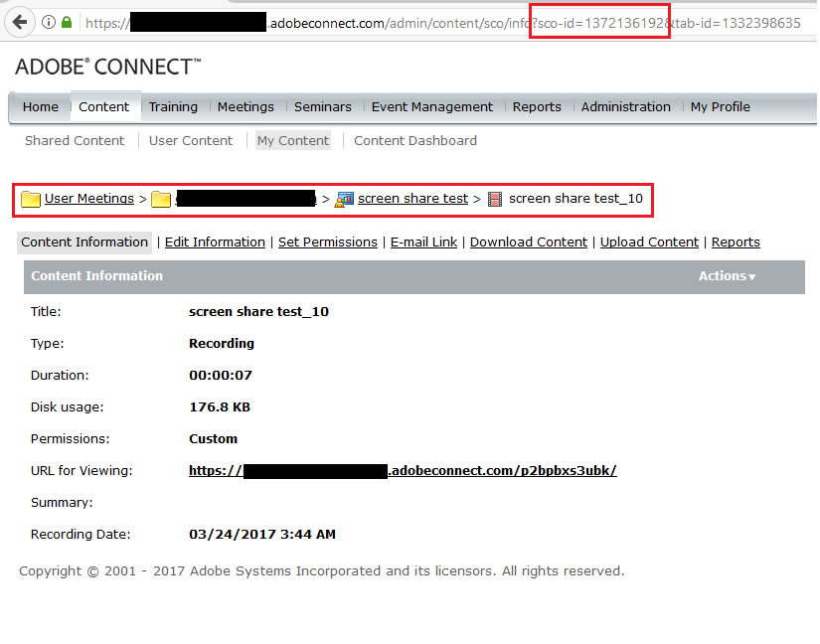Click inside the browser address bar
The width and height of the screenshot is (820, 644).
coord(398,22)
